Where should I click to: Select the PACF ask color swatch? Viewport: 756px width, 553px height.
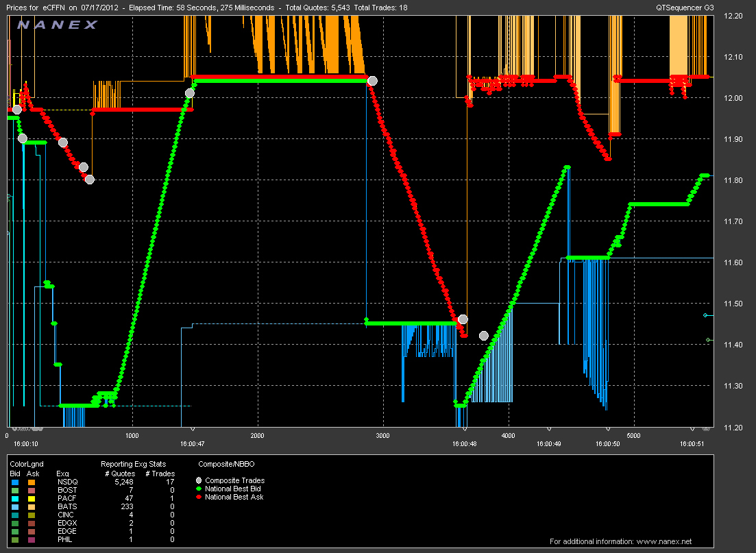(x=32, y=498)
